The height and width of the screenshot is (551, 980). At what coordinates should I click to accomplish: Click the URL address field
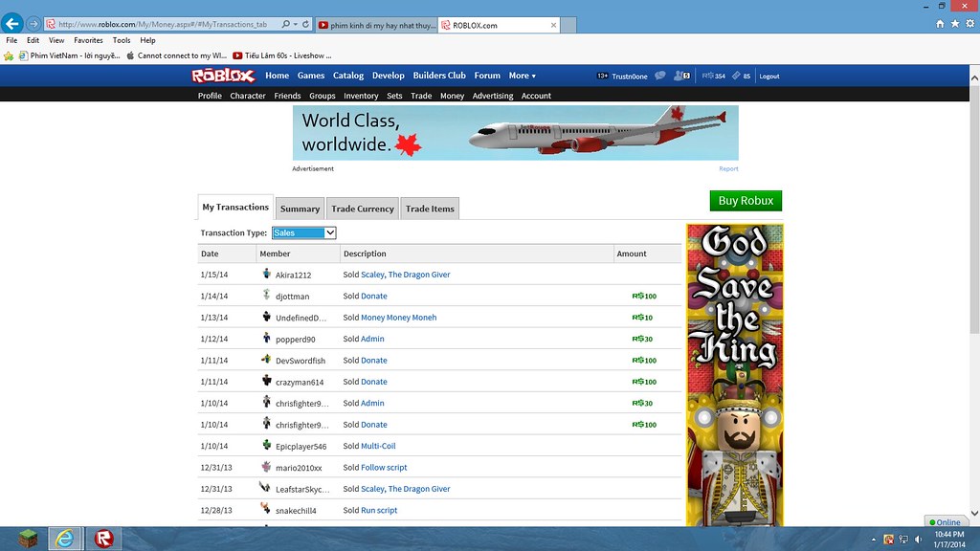[163, 24]
